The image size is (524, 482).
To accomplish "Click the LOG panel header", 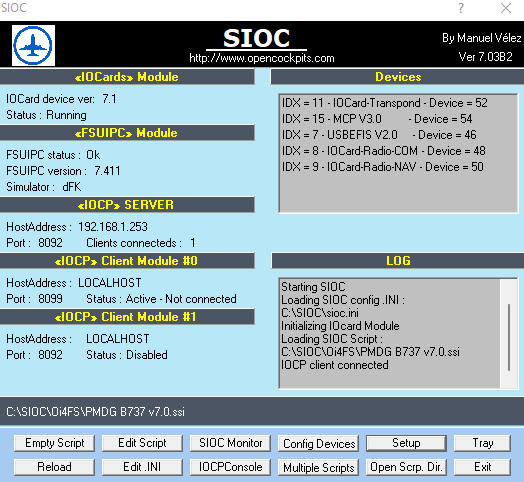I will tap(398, 261).
